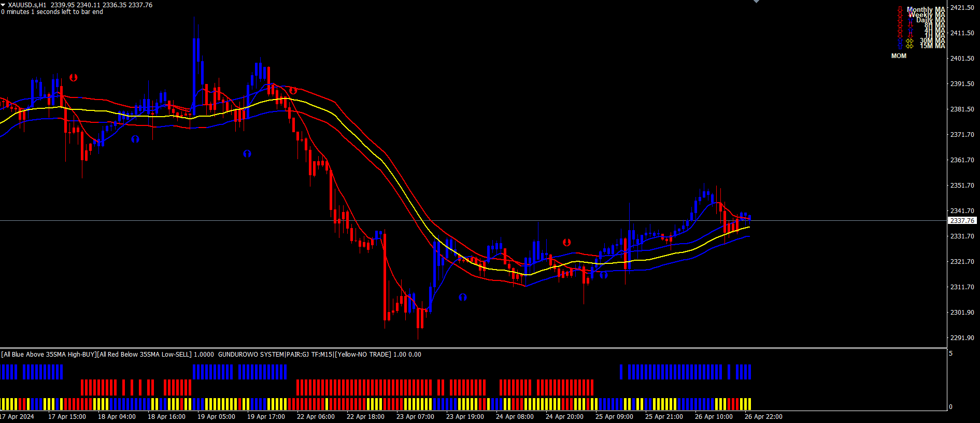The width and height of the screenshot is (980, 423).
Task: Click the Monthly MA label
Action: [926, 10]
